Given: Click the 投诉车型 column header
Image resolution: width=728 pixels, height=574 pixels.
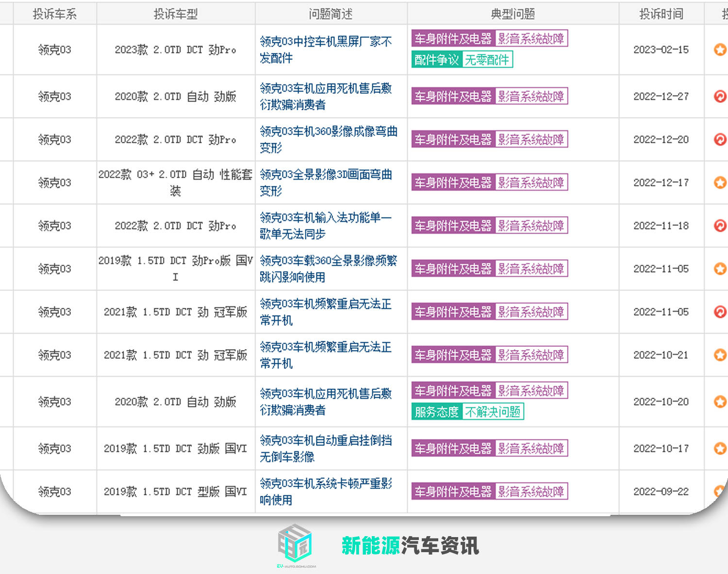Looking at the screenshot, I should click(x=176, y=14).
